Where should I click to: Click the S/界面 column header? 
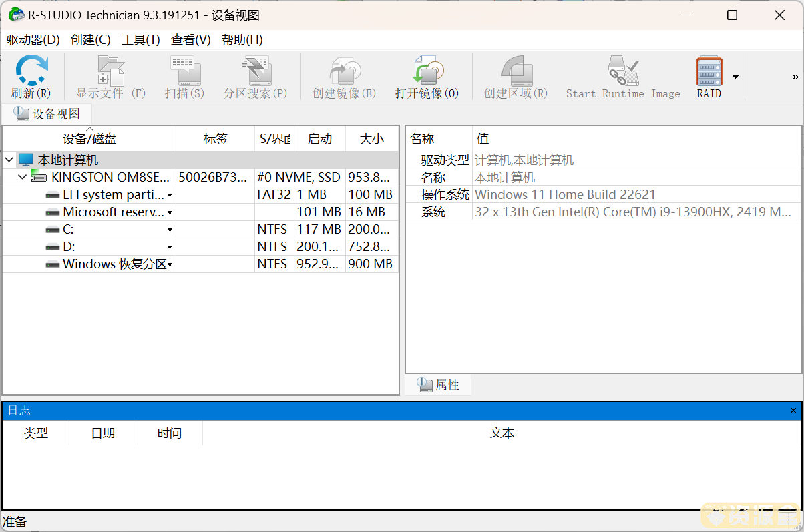click(x=274, y=139)
